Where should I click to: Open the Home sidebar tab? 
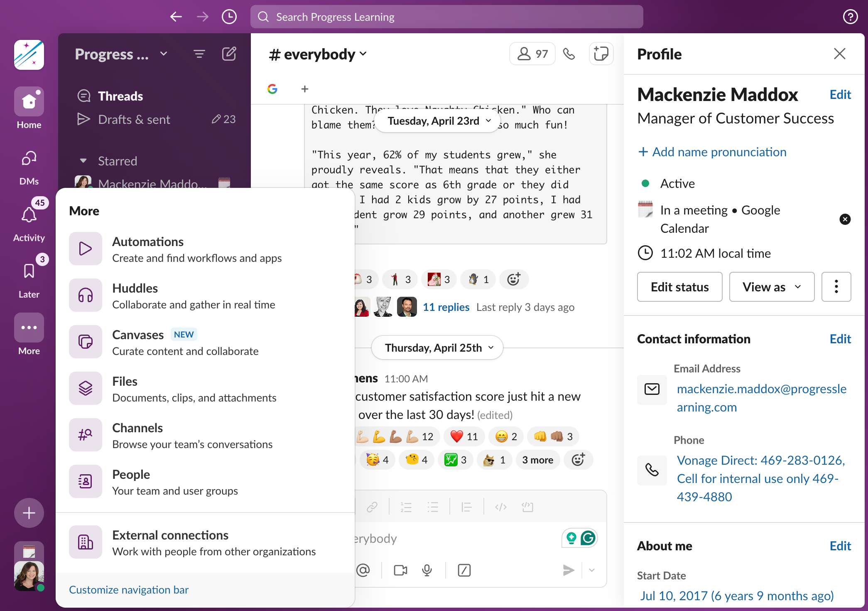coord(29,108)
